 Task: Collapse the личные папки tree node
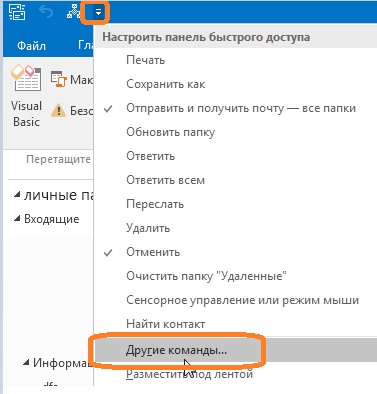click(x=17, y=195)
